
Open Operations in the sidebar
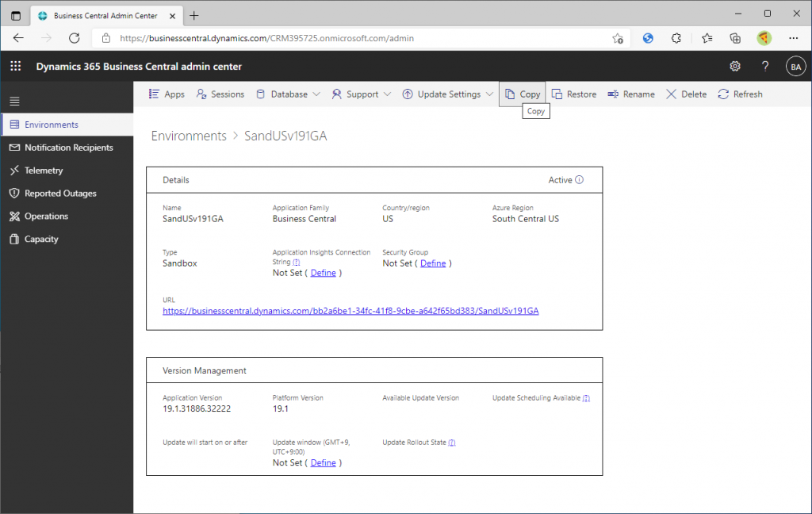tap(67, 216)
